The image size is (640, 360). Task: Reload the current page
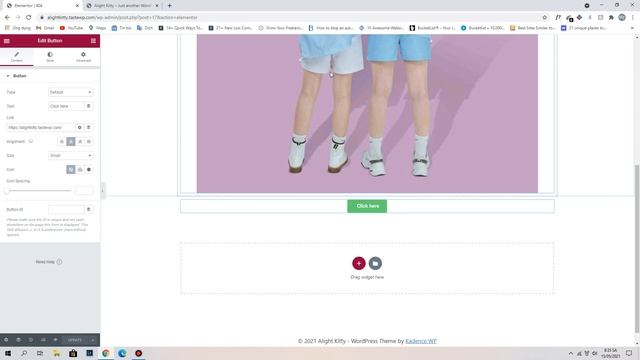[x=29, y=18]
